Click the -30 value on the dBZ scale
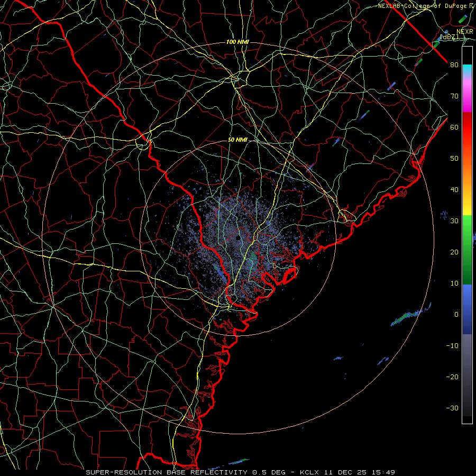Image resolution: width=476 pixels, height=476 pixels. coord(452,408)
